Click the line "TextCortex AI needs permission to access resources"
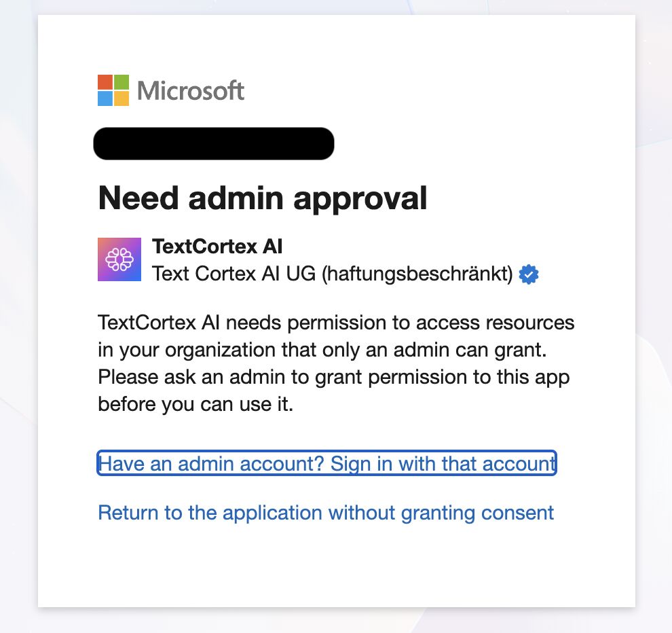Viewport: 672px width, 633px height. [x=336, y=322]
